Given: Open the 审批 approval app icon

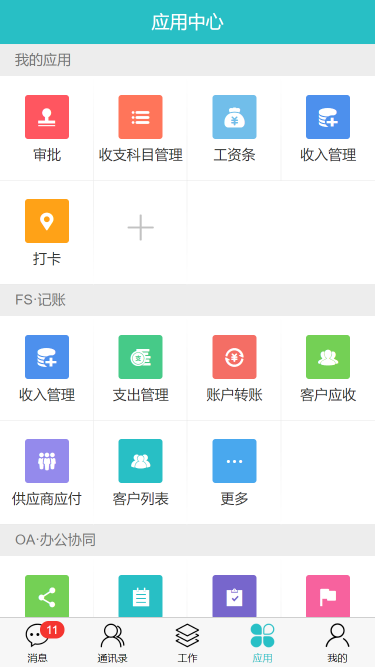Looking at the screenshot, I should click(x=47, y=117).
